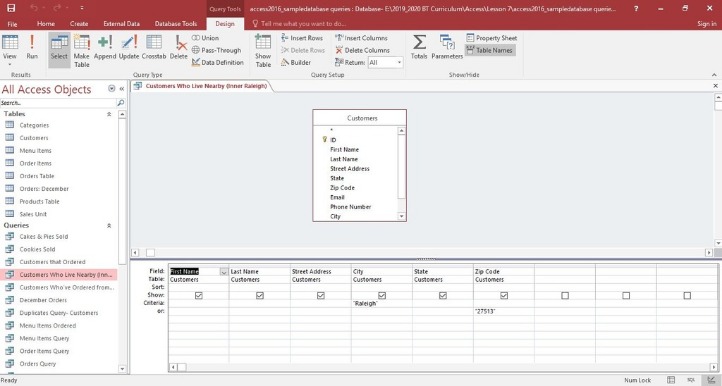This screenshot has height=386, width=722.
Task: Click the Search box in navigation pane
Action: point(58,103)
